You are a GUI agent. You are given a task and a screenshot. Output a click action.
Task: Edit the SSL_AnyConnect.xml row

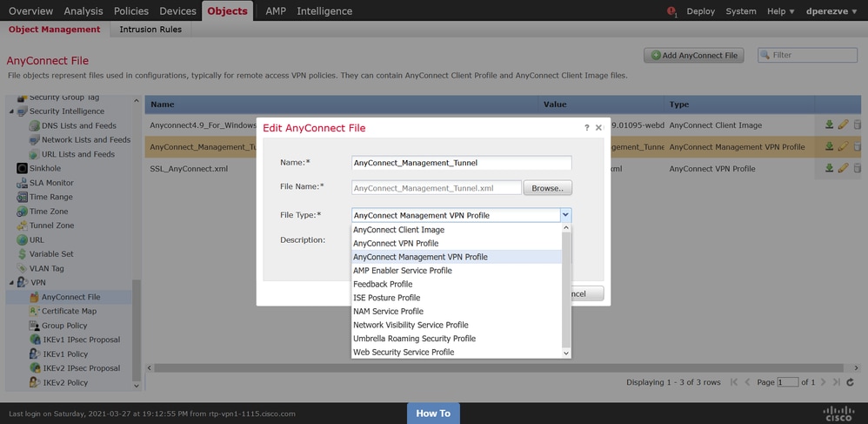[843, 168]
